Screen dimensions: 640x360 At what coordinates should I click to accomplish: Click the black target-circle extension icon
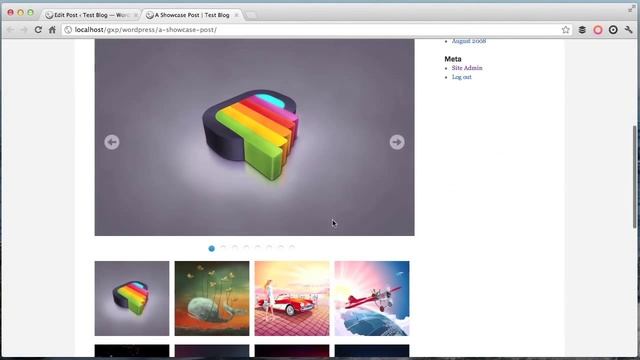tap(613, 30)
